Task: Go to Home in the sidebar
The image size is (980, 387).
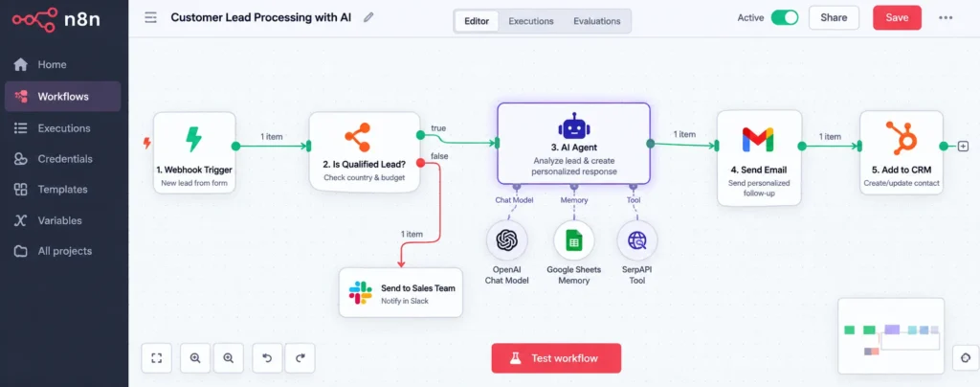Action: point(62,64)
